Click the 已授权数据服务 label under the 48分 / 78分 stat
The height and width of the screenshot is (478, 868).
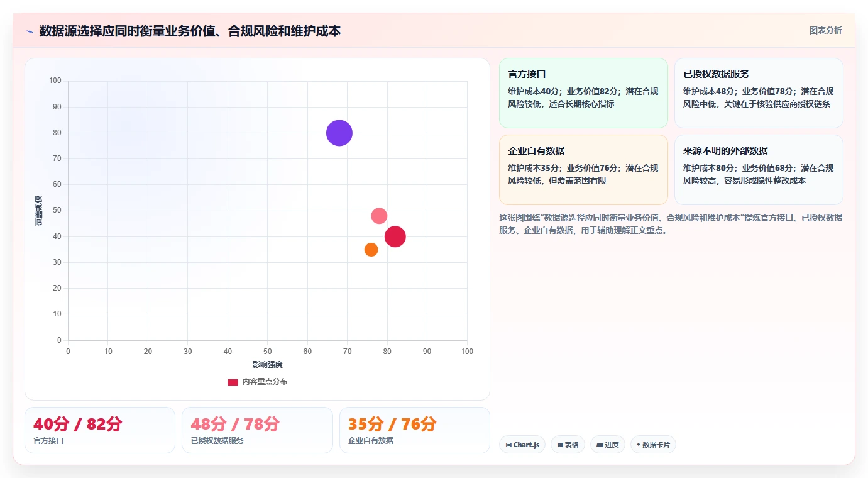coord(217,441)
